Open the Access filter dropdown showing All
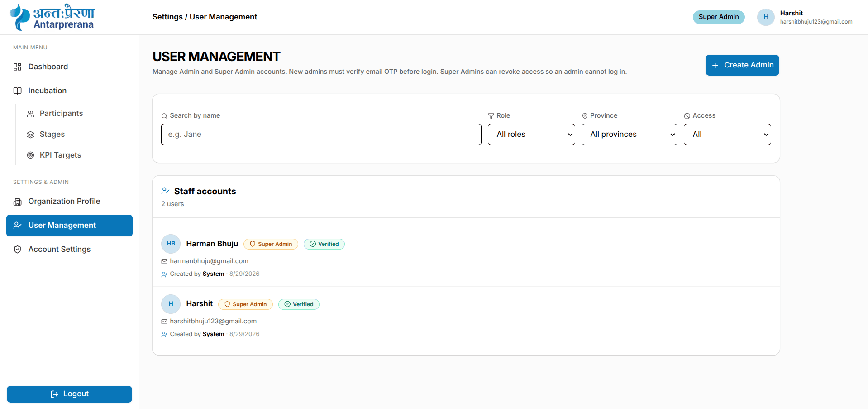Viewport: 868px width, 409px height. [727, 135]
